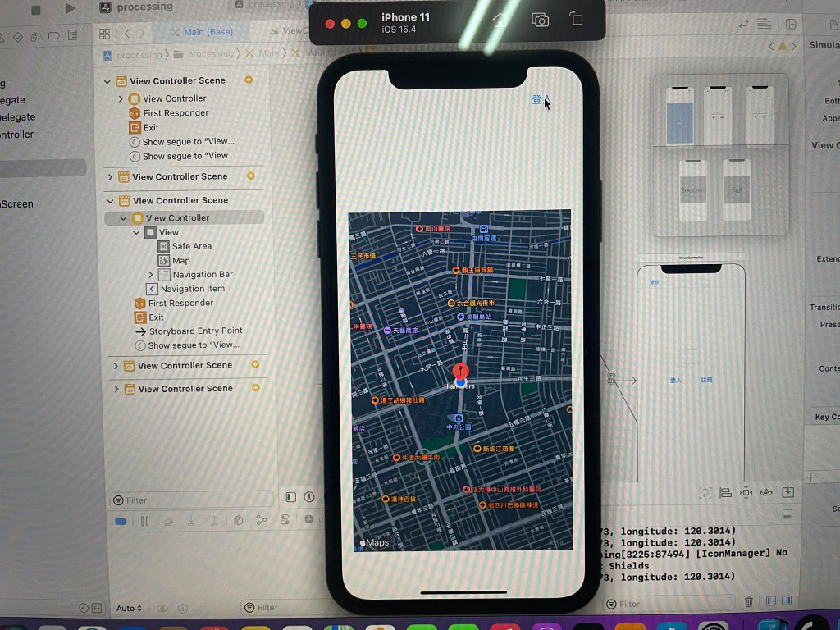Add an editor on the right

pyautogui.click(x=791, y=24)
